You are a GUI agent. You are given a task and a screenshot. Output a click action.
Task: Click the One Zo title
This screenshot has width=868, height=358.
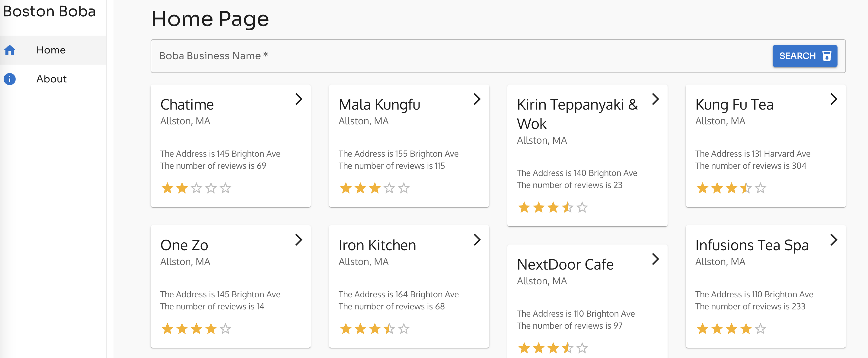click(184, 245)
